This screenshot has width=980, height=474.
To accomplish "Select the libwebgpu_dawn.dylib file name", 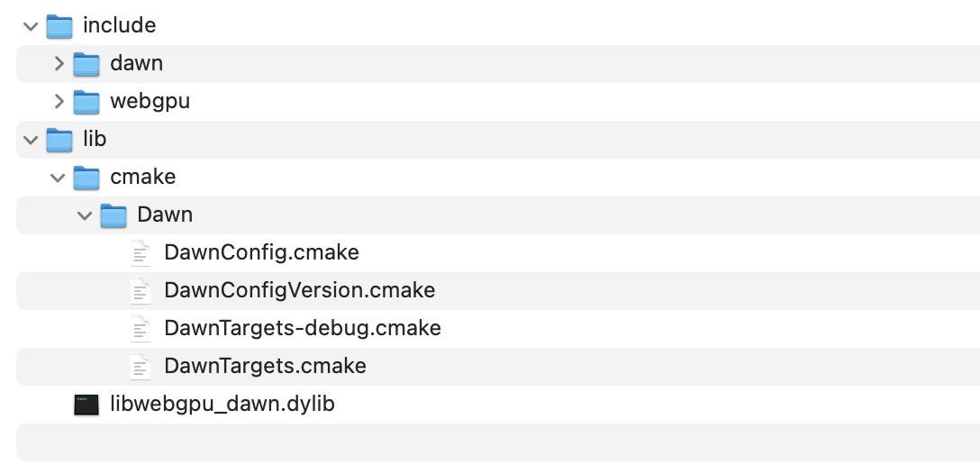I will pyautogui.click(x=222, y=405).
